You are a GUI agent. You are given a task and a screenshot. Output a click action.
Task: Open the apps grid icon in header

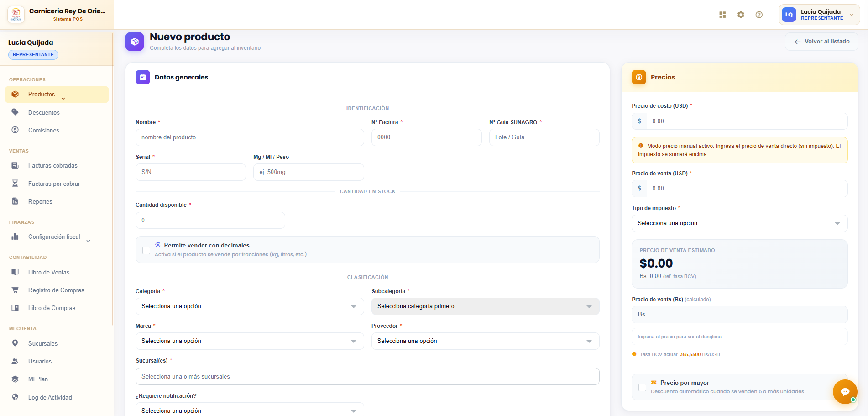(722, 15)
